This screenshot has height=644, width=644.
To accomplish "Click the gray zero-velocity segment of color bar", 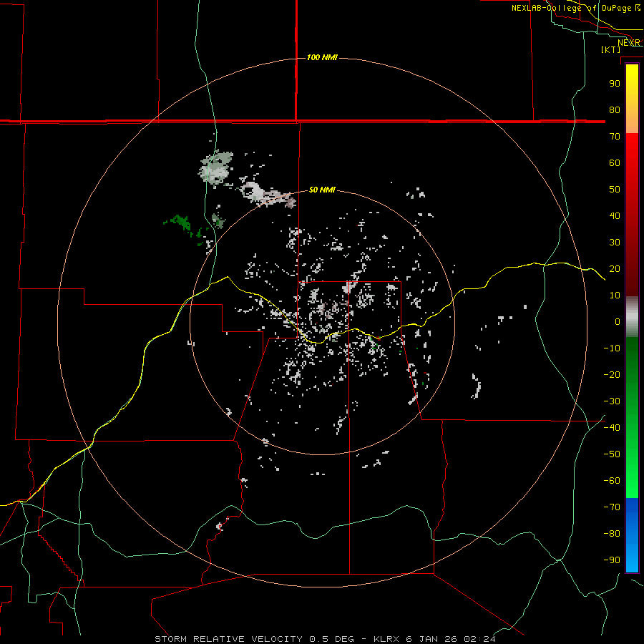I will point(632,317).
